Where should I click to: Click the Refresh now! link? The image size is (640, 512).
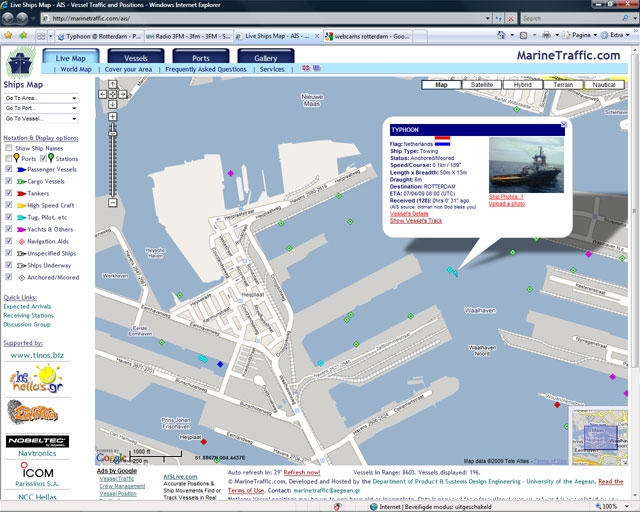pos(302,472)
